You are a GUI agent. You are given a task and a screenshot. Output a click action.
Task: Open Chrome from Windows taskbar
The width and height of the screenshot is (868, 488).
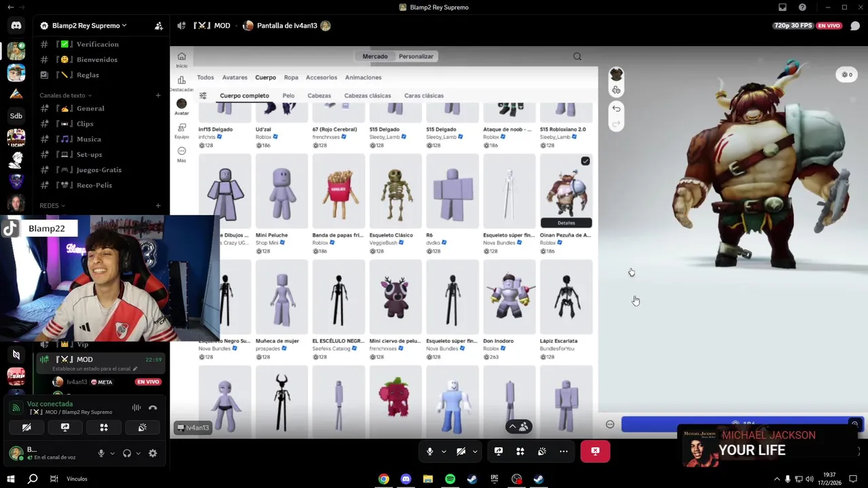click(384, 479)
